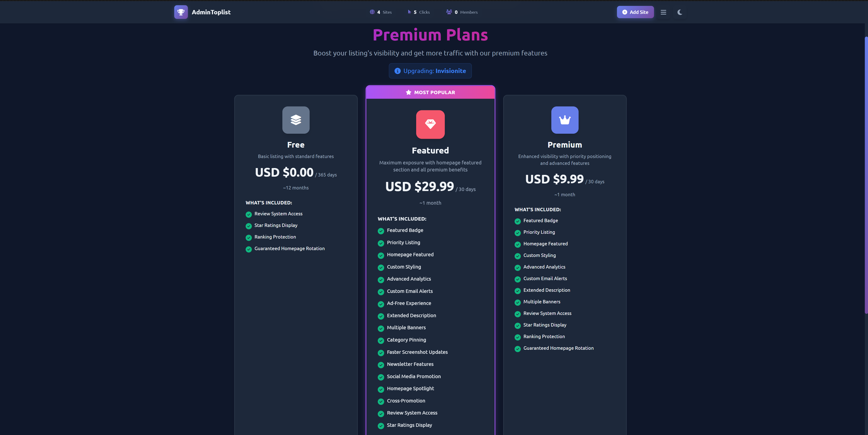Click the page's vertical scrollbar
Screen dimensions: 868x435
pos(866,175)
